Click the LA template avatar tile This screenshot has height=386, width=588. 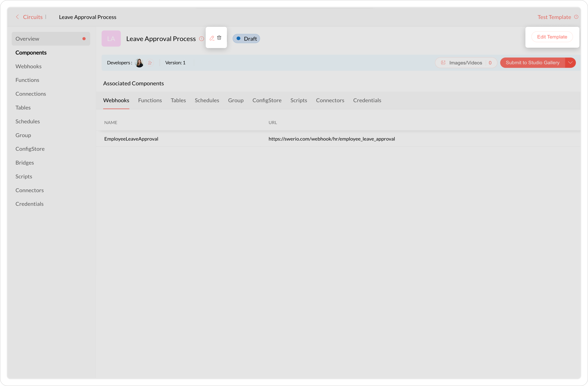tap(111, 39)
